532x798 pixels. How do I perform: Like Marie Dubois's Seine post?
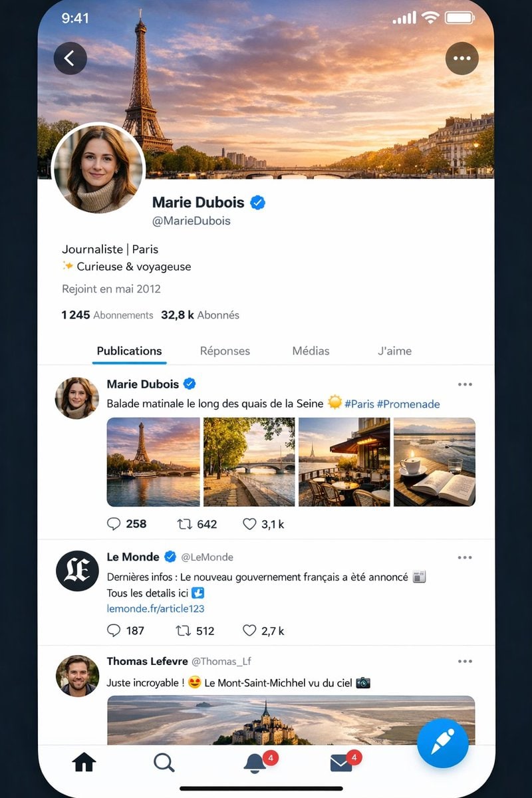click(x=250, y=524)
